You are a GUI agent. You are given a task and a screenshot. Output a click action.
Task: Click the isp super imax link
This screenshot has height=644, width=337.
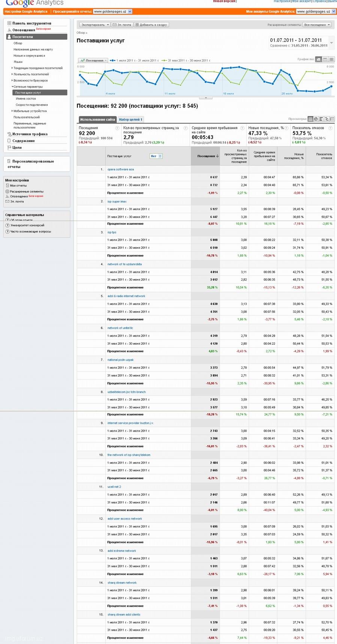[117, 202]
